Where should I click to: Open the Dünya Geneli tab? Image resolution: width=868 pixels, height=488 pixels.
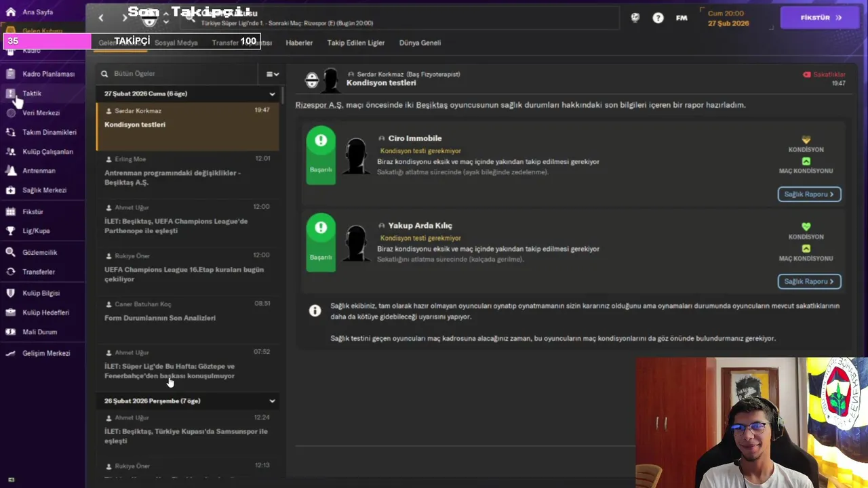[420, 43]
